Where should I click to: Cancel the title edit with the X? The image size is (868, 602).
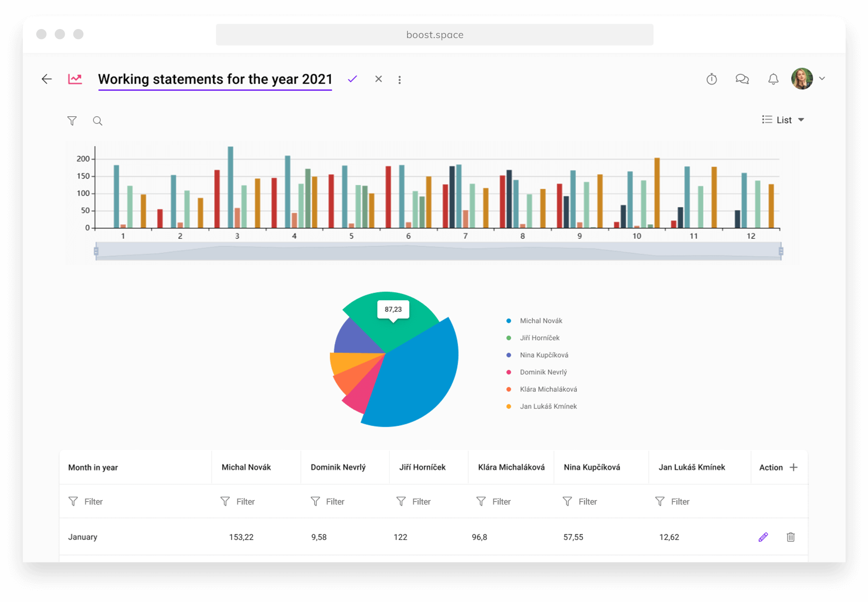[x=378, y=79]
